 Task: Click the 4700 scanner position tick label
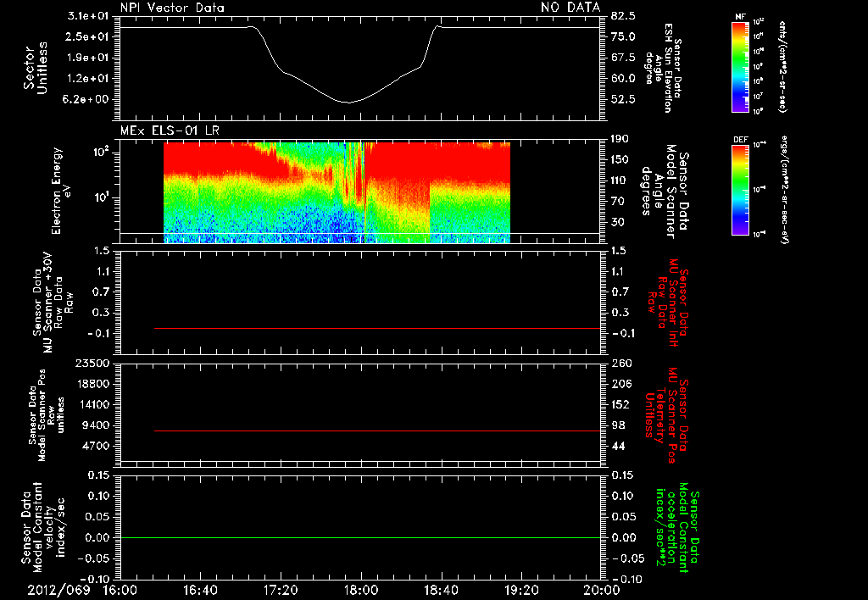95,446
